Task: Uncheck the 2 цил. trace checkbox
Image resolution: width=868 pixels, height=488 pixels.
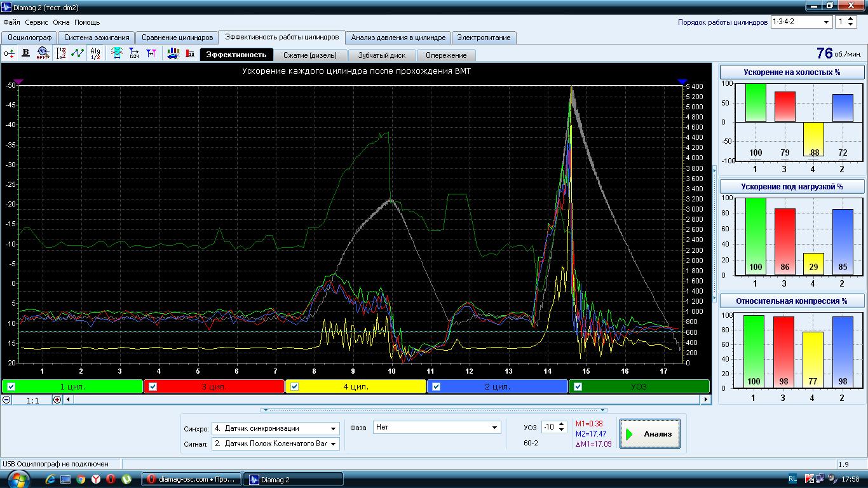Action: point(436,386)
